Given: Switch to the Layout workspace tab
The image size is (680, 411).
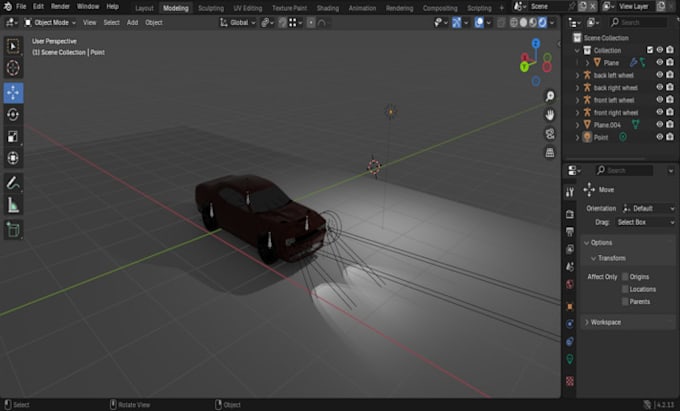Looking at the screenshot, I should [x=144, y=8].
